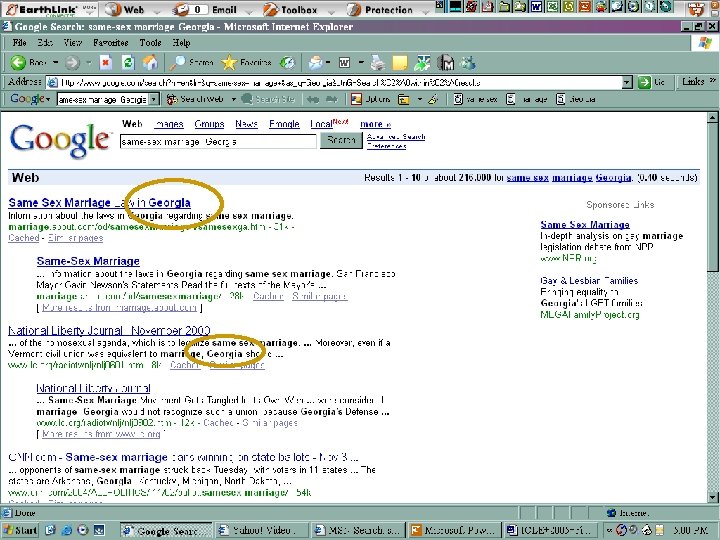Open the Mail envelope icon

[x=315, y=62]
